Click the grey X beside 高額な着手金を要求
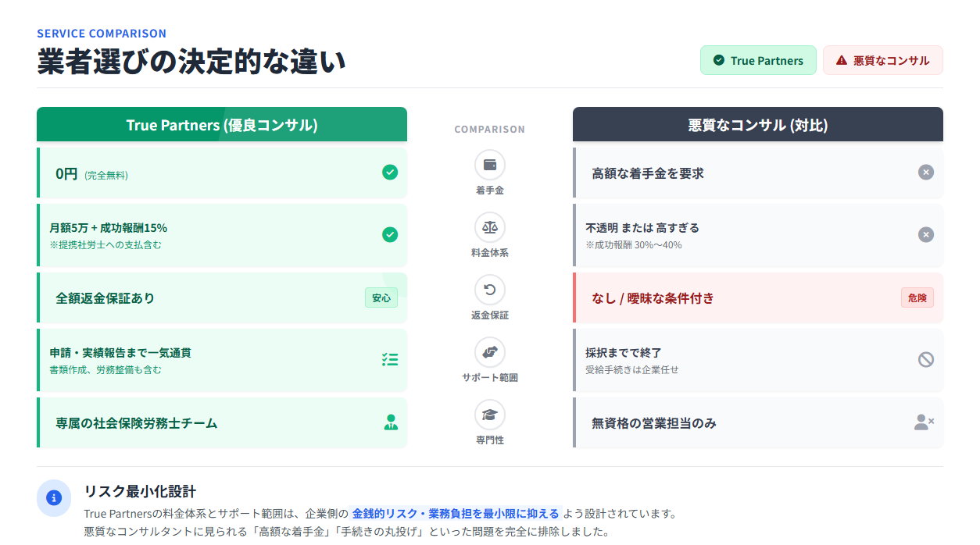Viewport: 980px width, 545px height. pos(925,173)
